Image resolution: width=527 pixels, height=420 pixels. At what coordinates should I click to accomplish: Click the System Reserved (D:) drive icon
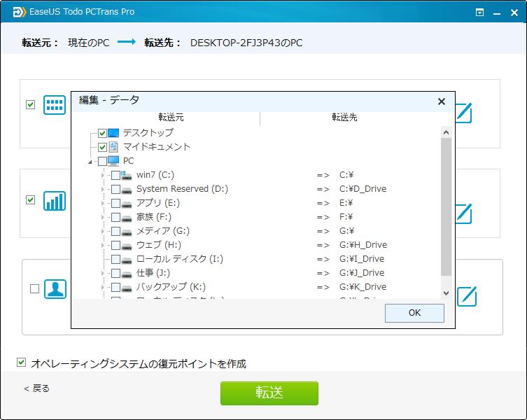click(x=127, y=190)
